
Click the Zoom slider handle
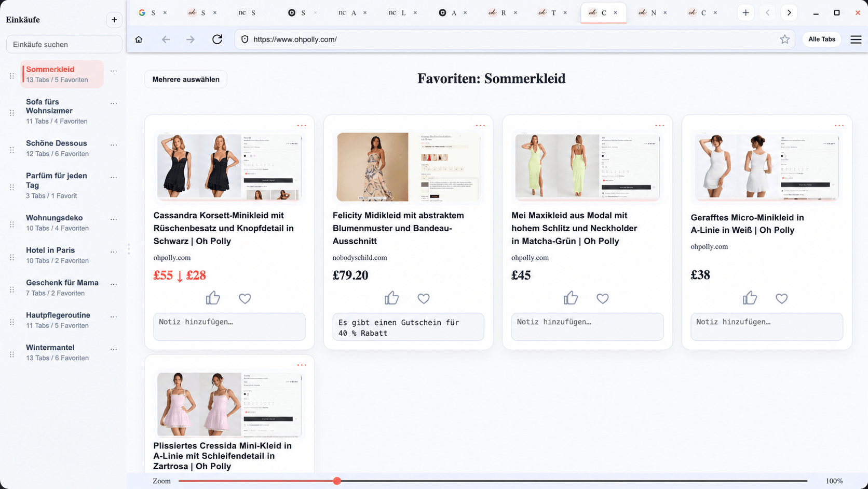point(337,481)
